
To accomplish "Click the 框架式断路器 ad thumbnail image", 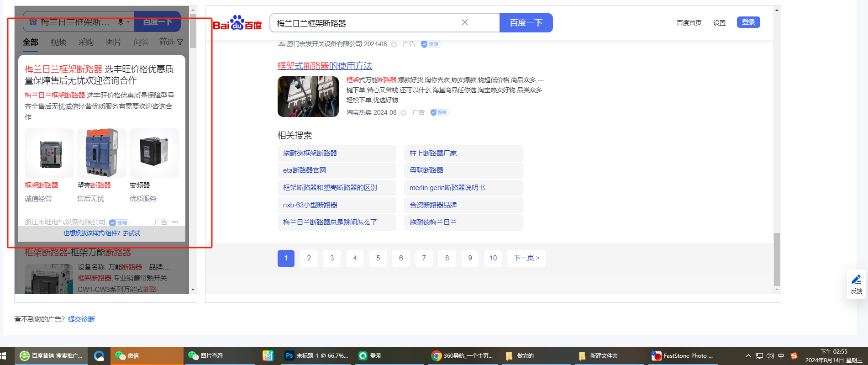I will pyautogui.click(x=308, y=96).
